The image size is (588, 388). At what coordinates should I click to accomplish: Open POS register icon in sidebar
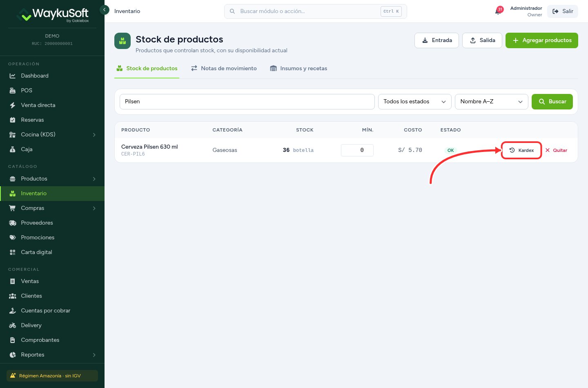pos(13,90)
